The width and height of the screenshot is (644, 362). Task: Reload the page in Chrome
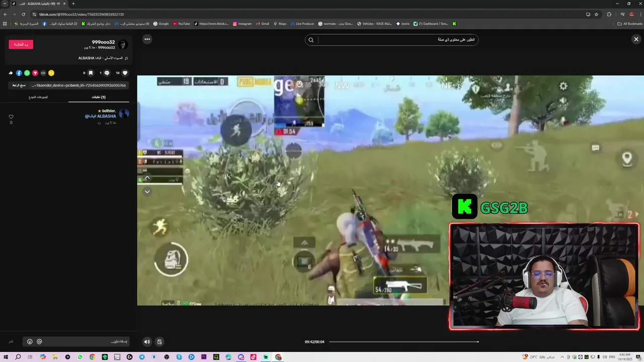tap(23, 14)
